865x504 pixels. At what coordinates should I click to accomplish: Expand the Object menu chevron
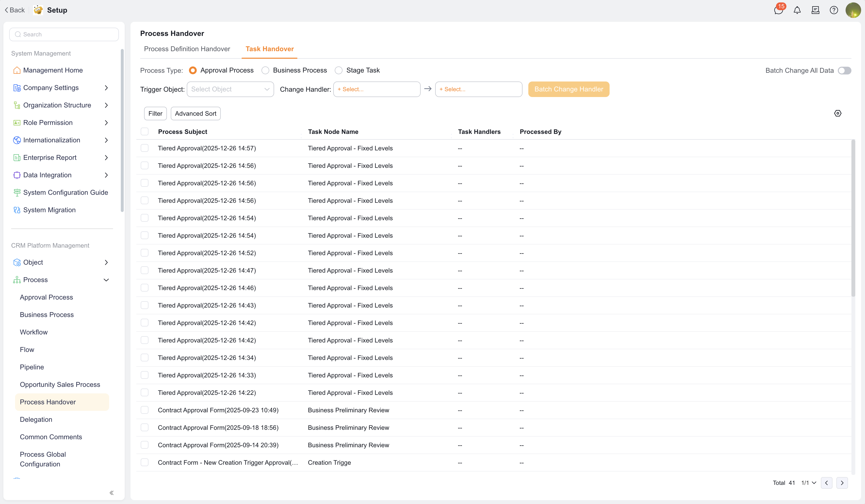[x=106, y=262]
